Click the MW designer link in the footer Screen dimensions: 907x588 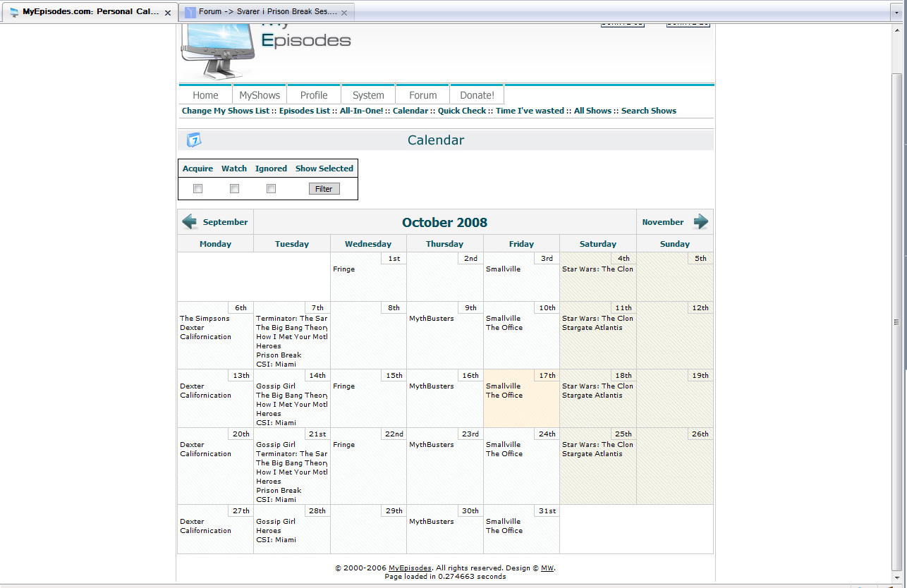547,568
